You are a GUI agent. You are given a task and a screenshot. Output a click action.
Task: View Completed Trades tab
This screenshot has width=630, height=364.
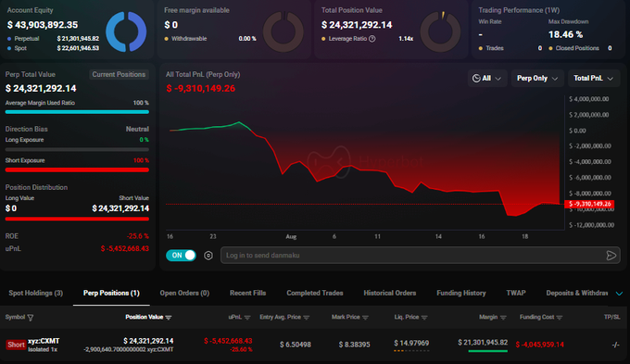coord(315,293)
